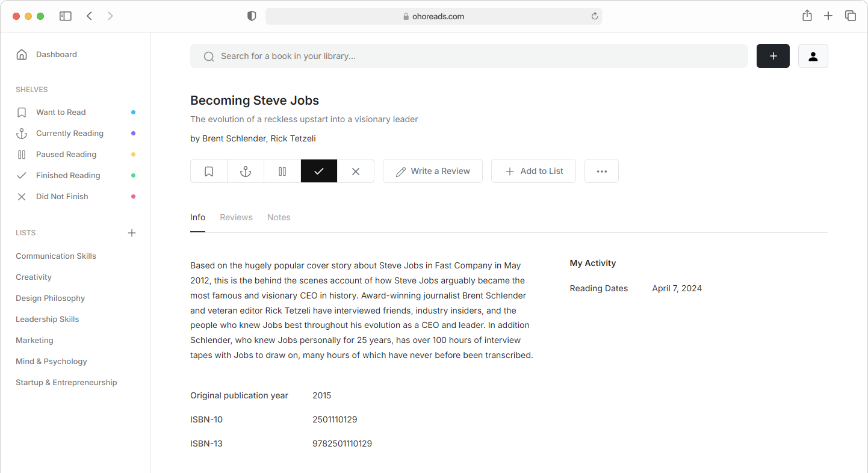868x473 pixels.
Task: Open the user profile icon button
Action: click(813, 56)
